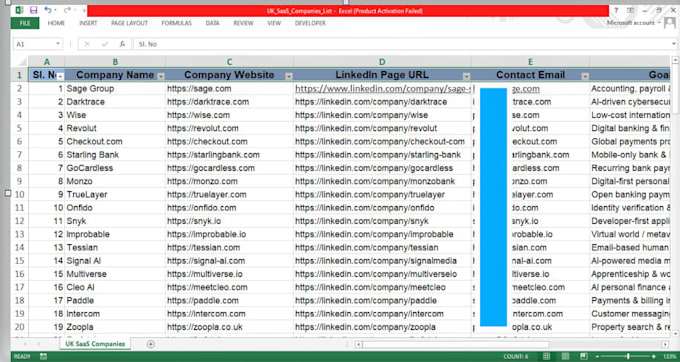The image size is (680, 362).
Task: Open the FILE backstage tab
Action: click(25, 23)
